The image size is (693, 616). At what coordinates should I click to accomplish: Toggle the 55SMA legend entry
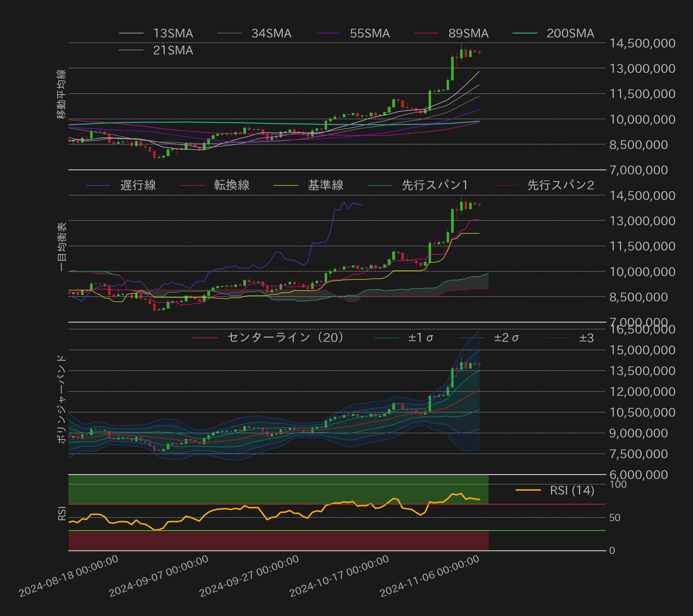pyautogui.click(x=369, y=33)
